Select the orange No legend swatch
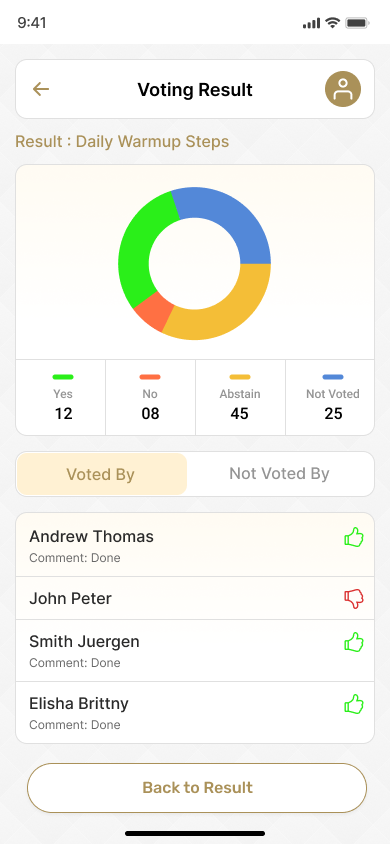 pyautogui.click(x=150, y=377)
